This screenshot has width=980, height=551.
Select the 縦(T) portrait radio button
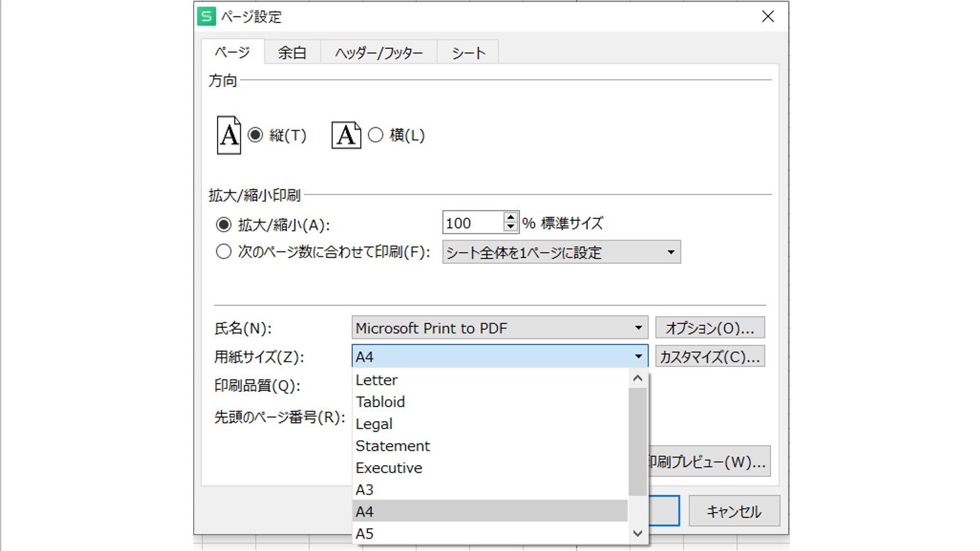[x=255, y=135]
